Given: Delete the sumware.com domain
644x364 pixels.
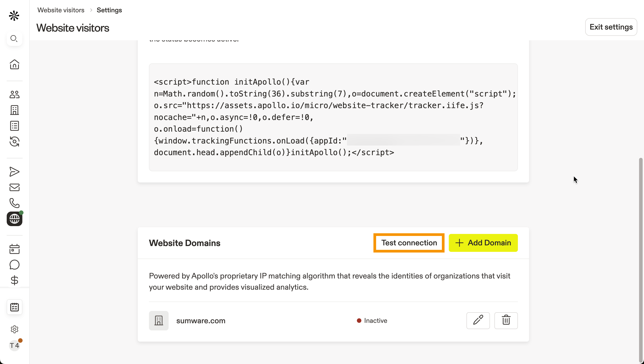Looking at the screenshot, I should click(506, 320).
